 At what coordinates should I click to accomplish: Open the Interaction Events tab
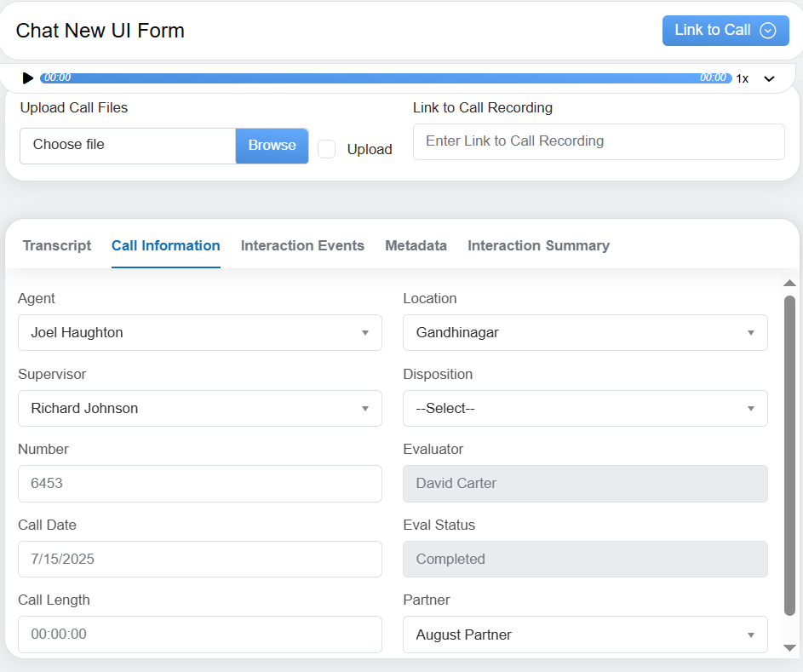pos(302,245)
